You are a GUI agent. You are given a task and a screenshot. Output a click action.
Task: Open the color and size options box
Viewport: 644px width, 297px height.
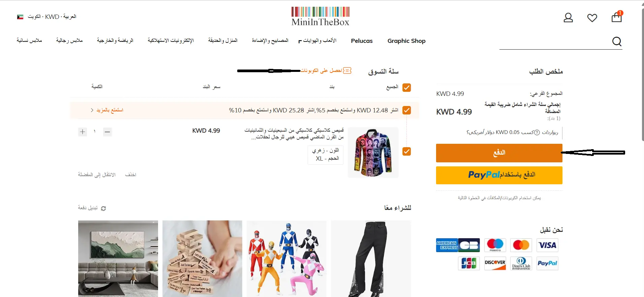(326, 155)
